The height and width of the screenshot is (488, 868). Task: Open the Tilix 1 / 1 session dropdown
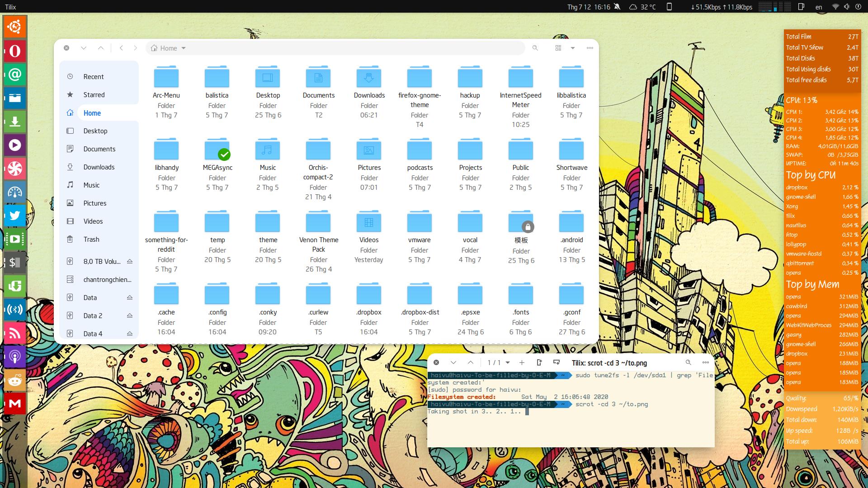pyautogui.click(x=498, y=362)
